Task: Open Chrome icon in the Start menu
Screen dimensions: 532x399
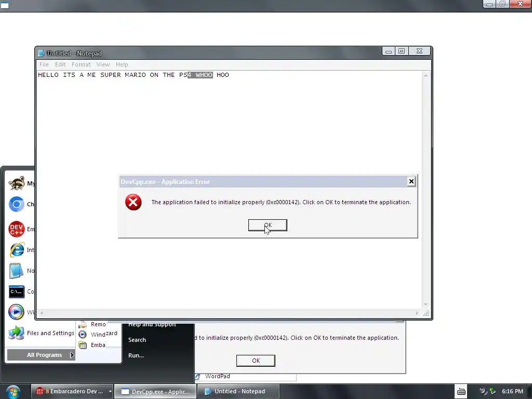Action: click(16, 204)
